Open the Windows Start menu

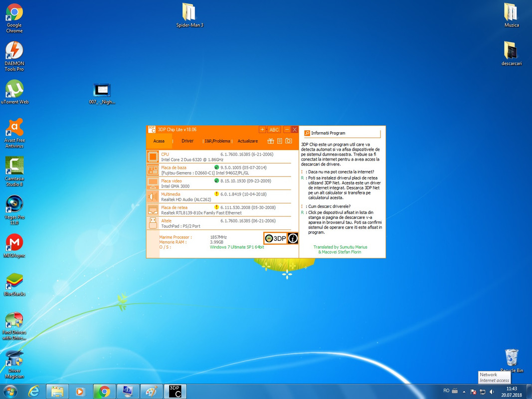click(x=10, y=392)
